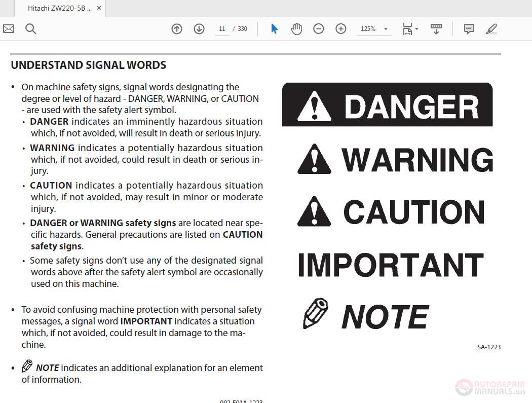Activate the hand pan tool
Viewport: 532px width, 403px height.
296,29
